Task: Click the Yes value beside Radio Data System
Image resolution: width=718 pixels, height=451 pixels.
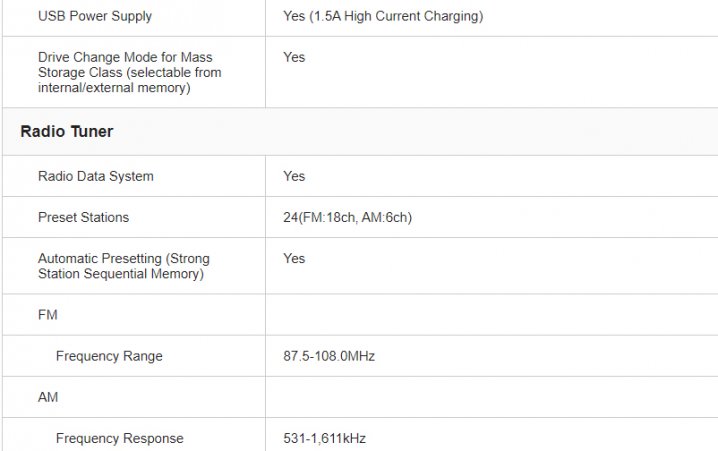Action: click(294, 176)
